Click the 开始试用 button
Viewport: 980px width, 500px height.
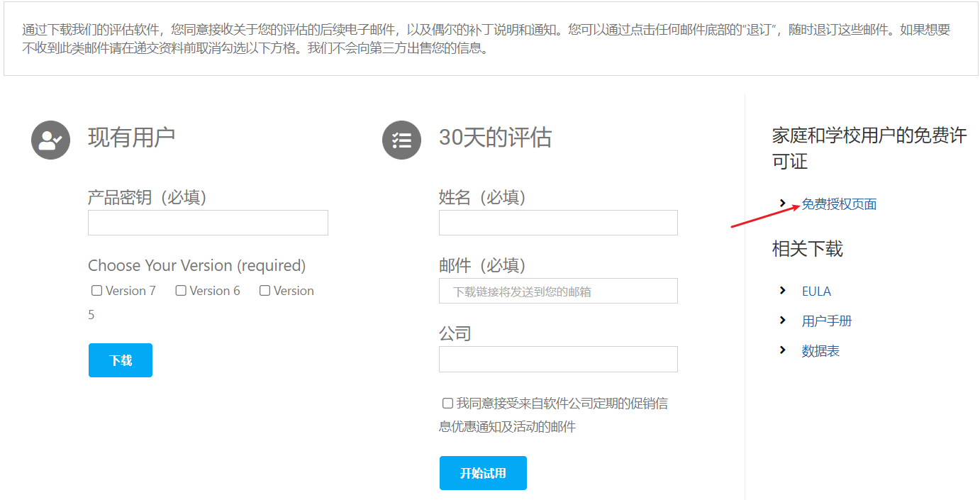[483, 473]
